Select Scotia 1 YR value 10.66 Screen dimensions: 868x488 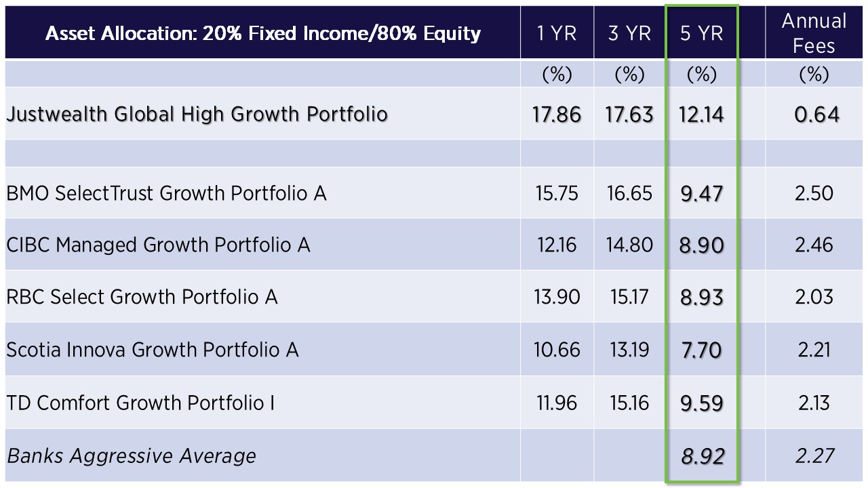[x=557, y=350]
